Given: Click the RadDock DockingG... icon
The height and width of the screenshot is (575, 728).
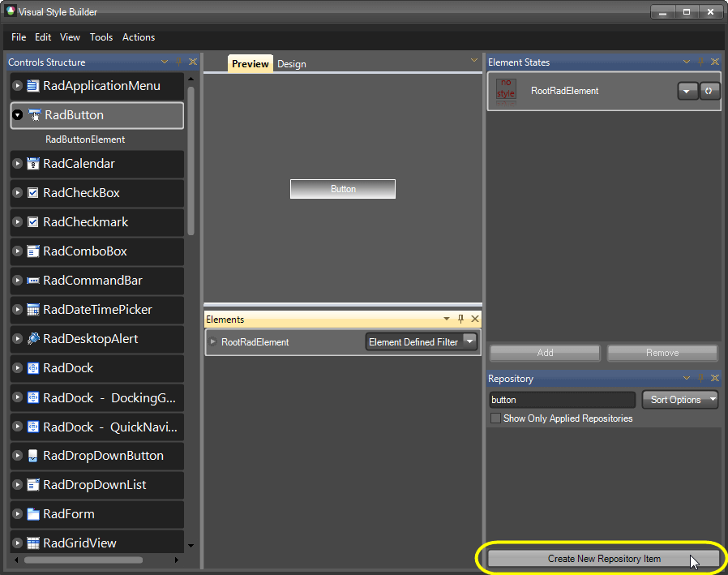Looking at the screenshot, I should [x=33, y=397].
